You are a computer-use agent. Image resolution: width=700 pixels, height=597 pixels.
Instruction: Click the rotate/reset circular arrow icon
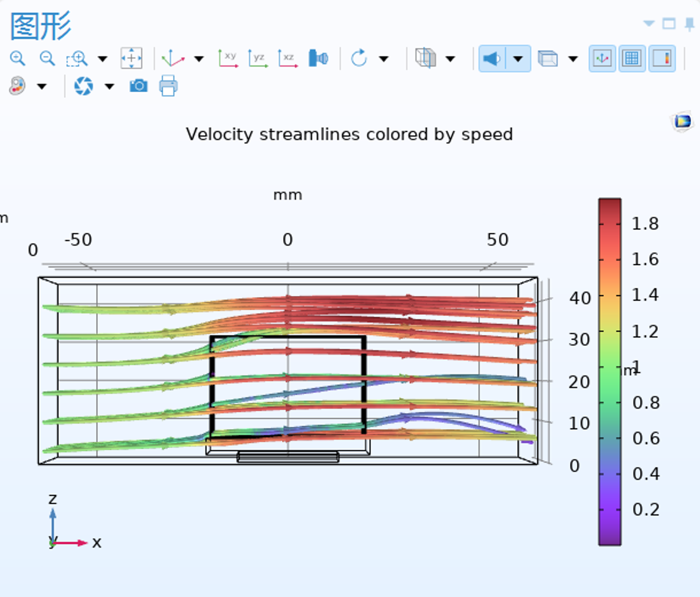[359, 58]
